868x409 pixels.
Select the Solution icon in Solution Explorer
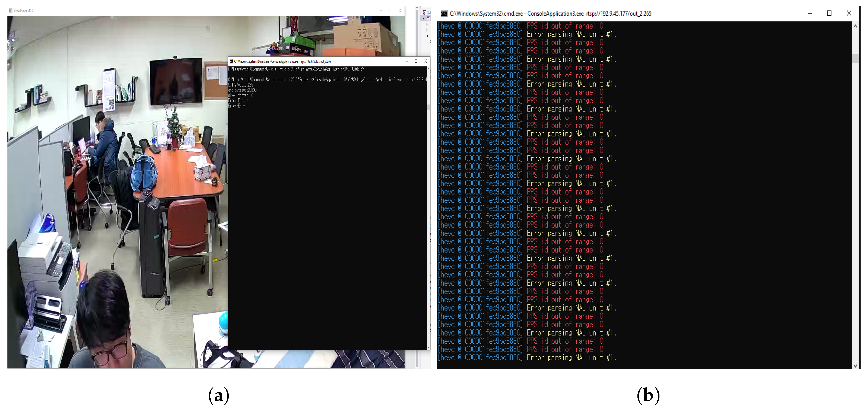(x=425, y=13)
